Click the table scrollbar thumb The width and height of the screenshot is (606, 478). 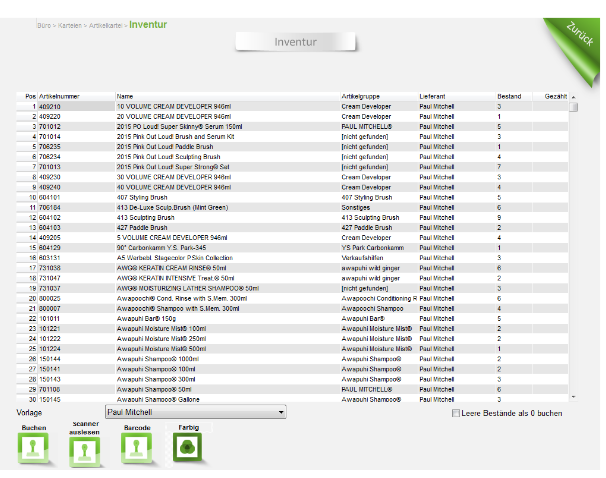pos(574,107)
